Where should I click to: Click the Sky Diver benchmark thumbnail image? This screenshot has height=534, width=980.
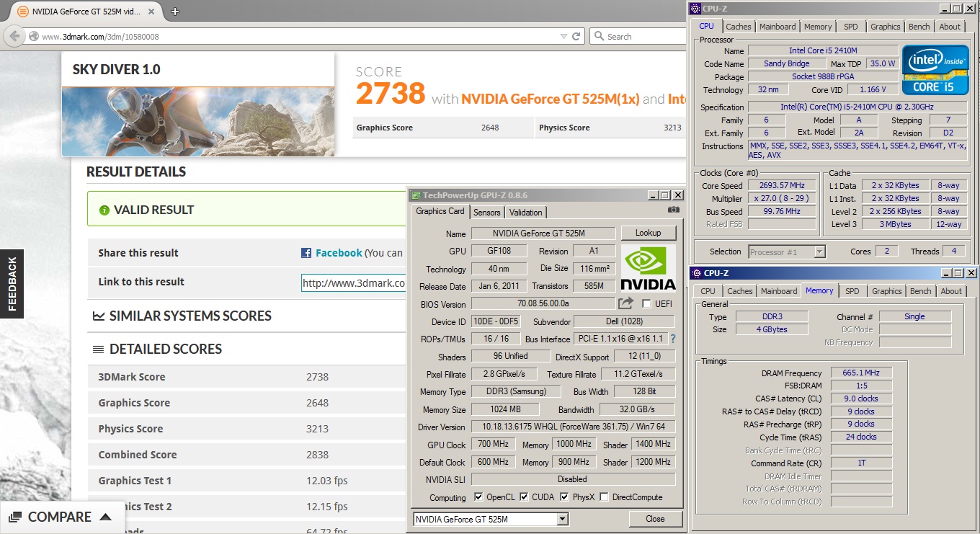[198, 121]
